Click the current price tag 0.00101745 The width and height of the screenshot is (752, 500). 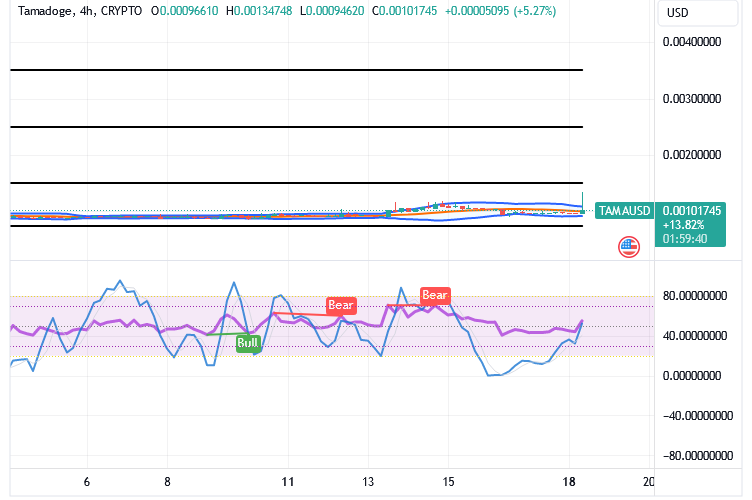(692, 211)
